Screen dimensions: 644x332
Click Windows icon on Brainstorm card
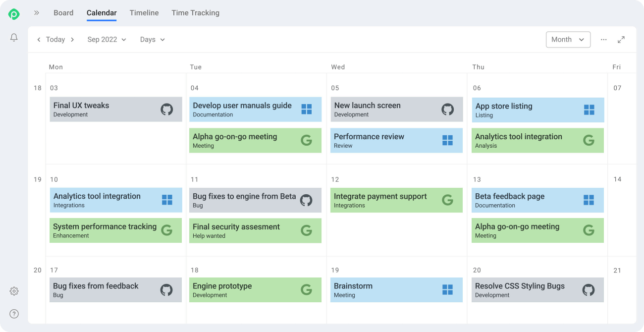(447, 290)
